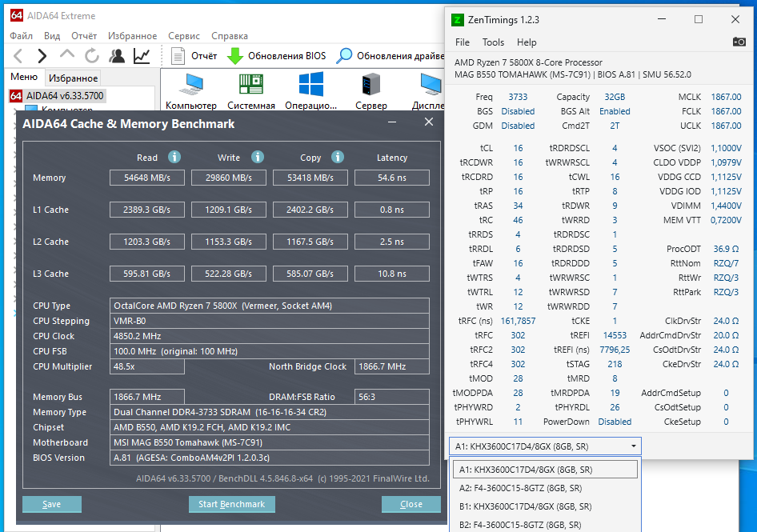Click the graph chart icon in AIDA64 toolbar
Image resolution: width=757 pixels, height=532 pixels.
142,56
